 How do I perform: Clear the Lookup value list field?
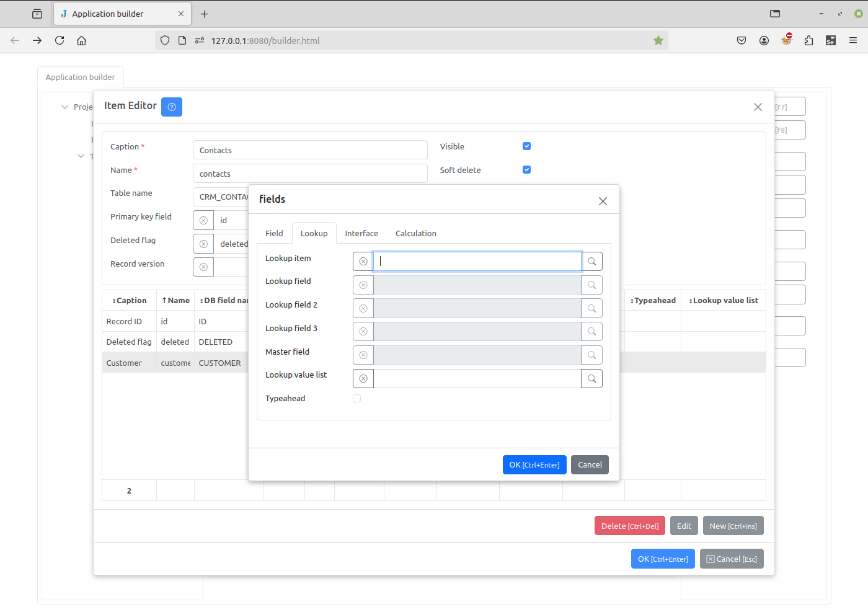tap(363, 379)
